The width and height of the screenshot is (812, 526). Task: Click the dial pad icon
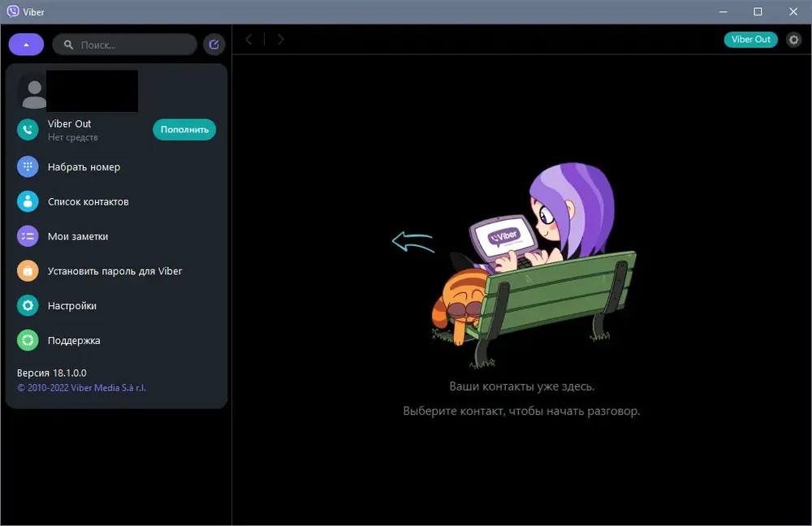pyautogui.click(x=28, y=166)
